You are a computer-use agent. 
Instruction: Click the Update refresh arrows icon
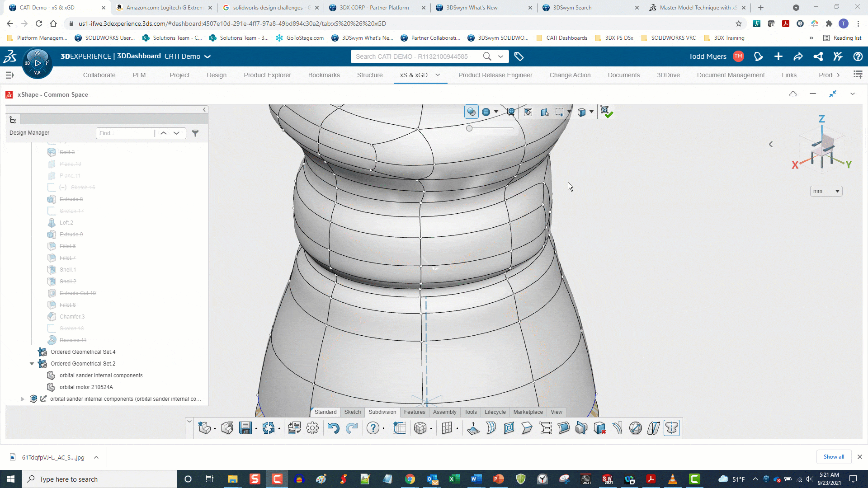pyautogui.click(x=269, y=428)
